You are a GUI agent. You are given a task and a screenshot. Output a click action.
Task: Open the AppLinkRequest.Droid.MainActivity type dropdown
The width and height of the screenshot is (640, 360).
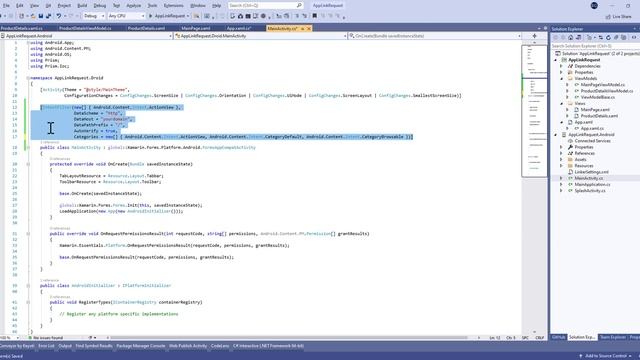[x=261, y=36]
